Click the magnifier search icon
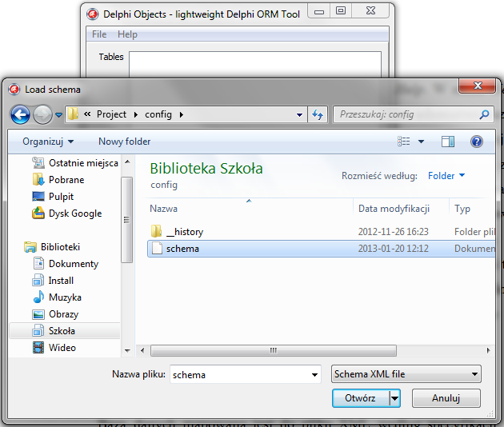This screenshot has width=504, height=427. tap(484, 114)
